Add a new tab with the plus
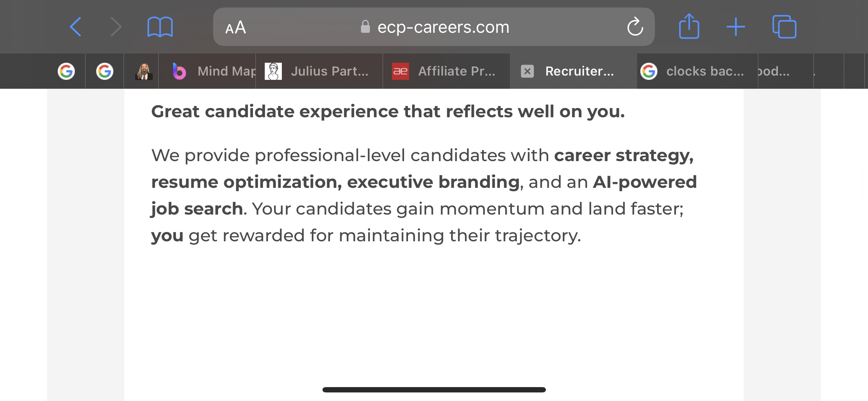The width and height of the screenshot is (868, 401). 736,27
